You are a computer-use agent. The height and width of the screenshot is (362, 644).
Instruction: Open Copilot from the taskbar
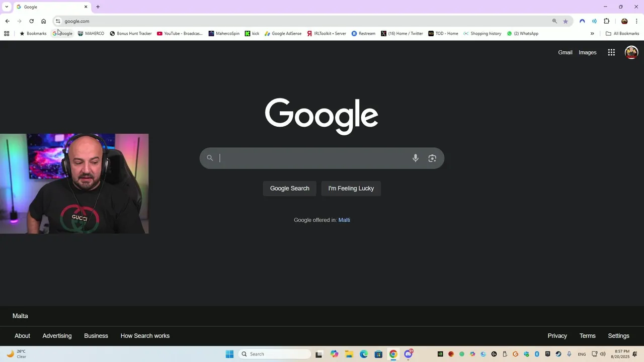coord(335,354)
